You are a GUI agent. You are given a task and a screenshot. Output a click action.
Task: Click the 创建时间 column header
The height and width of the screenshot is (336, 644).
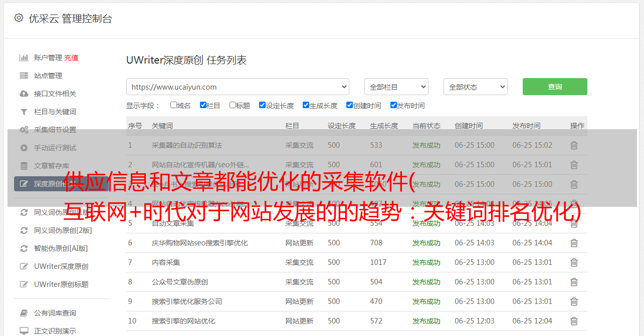pyautogui.click(x=469, y=126)
